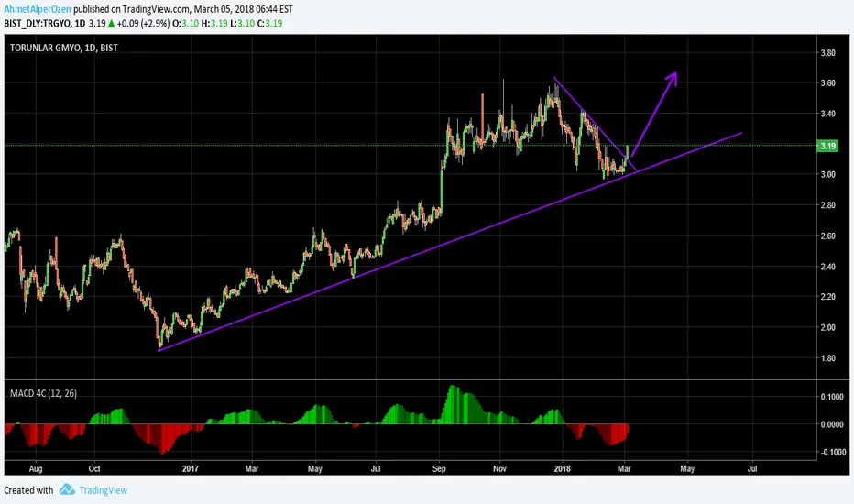Click the 1.80 price axis label
The height and width of the screenshot is (504, 854).
(x=827, y=358)
